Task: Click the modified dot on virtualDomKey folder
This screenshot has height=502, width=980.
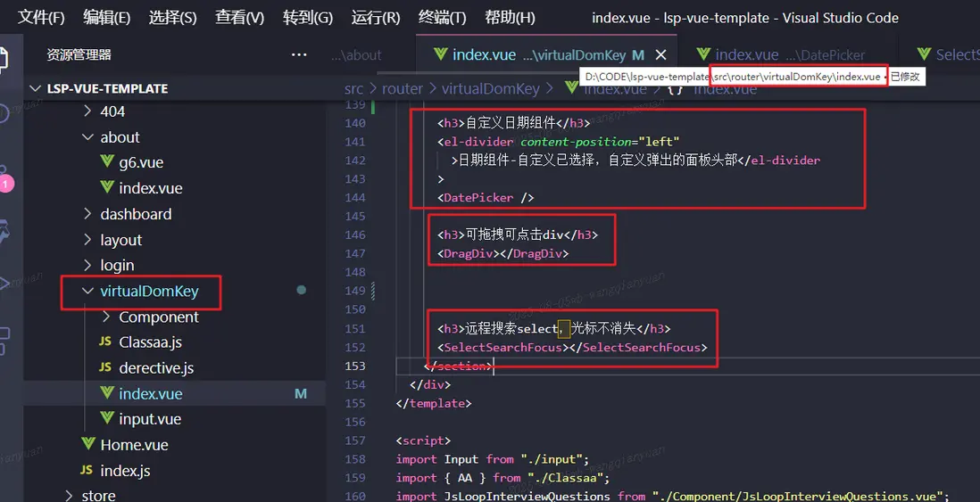Action: pos(302,290)
